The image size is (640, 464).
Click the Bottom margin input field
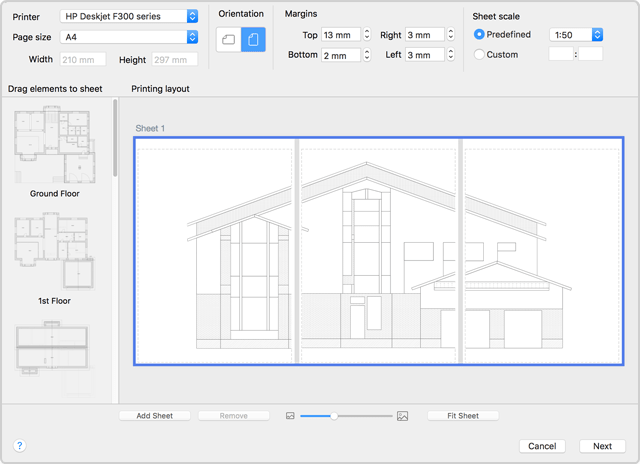click(340, 55)
